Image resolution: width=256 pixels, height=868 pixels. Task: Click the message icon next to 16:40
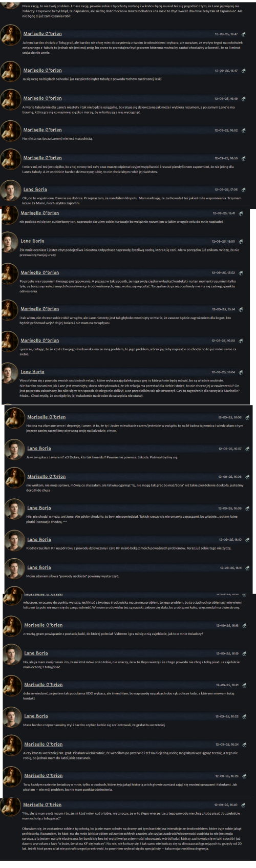(x=244, y=805)
